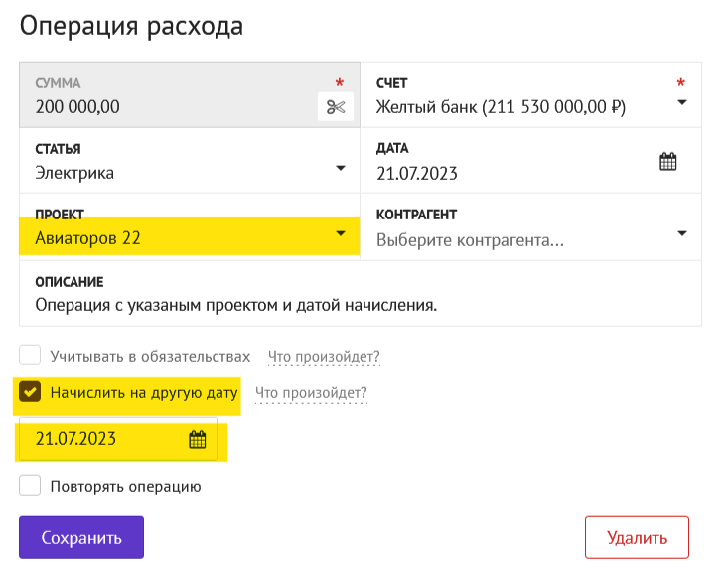Click the Удалить button
This screenshot has width=728, height=580.
pyautogui.click(x=637, y=538)
